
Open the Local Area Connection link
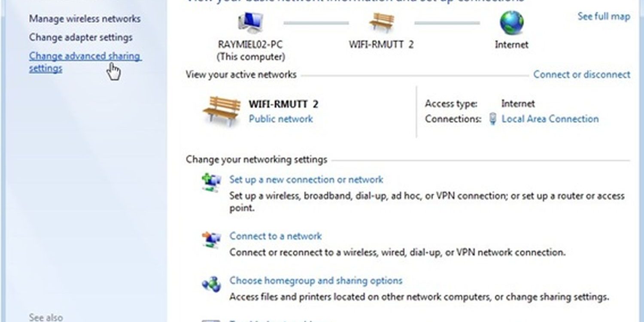(550, 119)
